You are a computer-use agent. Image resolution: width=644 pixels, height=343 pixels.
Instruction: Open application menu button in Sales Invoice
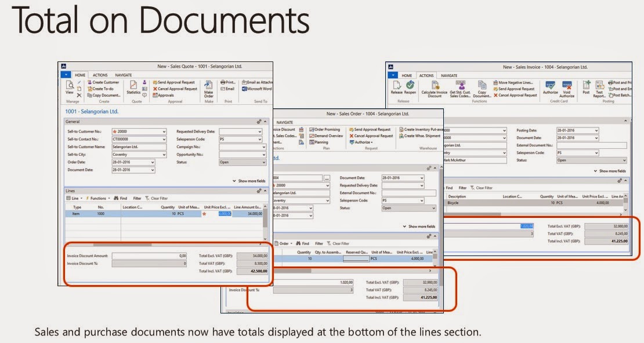(393, 75)
